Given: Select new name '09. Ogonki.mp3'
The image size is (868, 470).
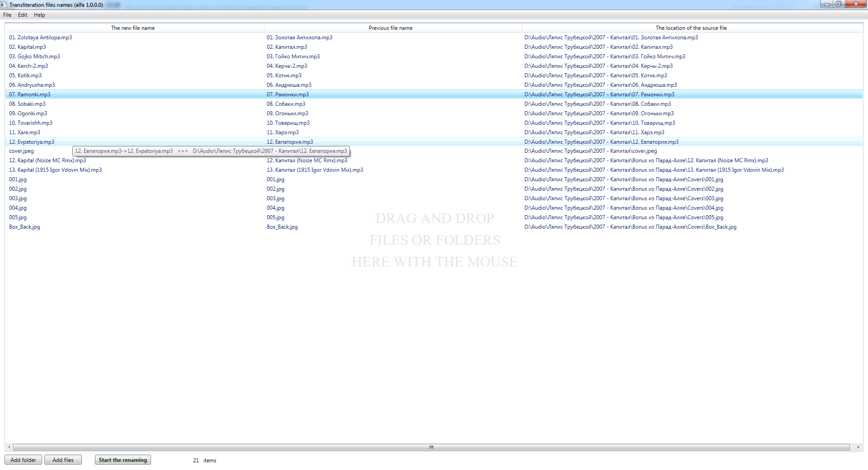Looking at the screenshot, I should (x=28, y=113).
